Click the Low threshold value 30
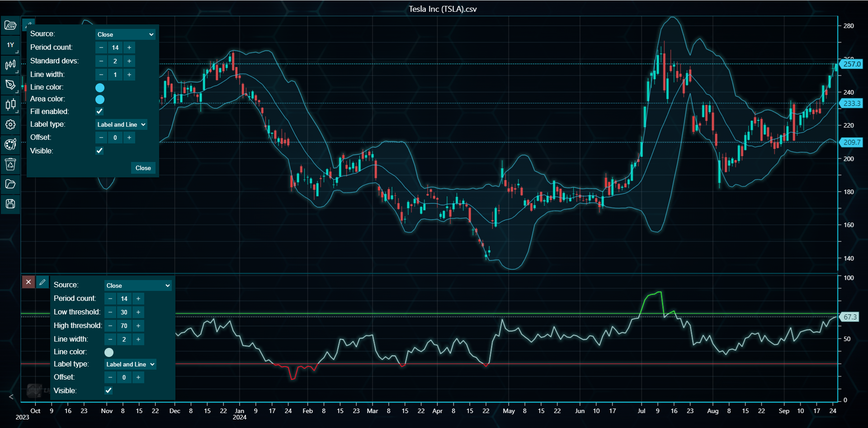 coord(124,312)
